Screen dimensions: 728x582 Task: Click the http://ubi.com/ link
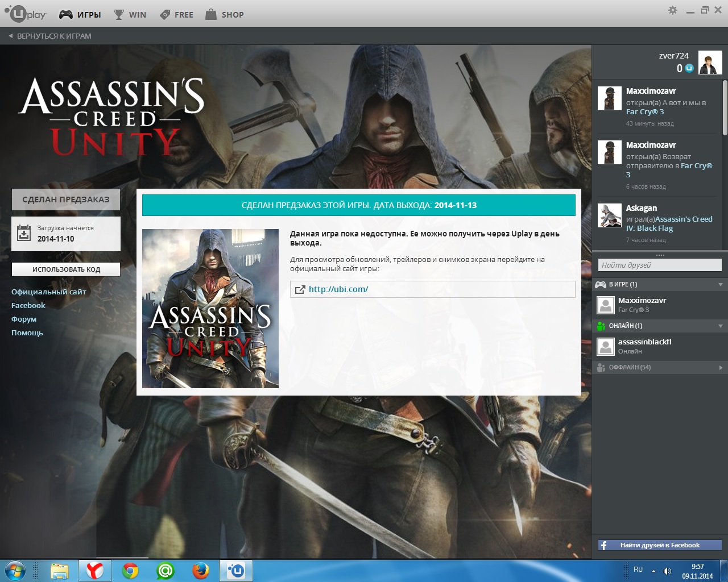click(338, 289)
